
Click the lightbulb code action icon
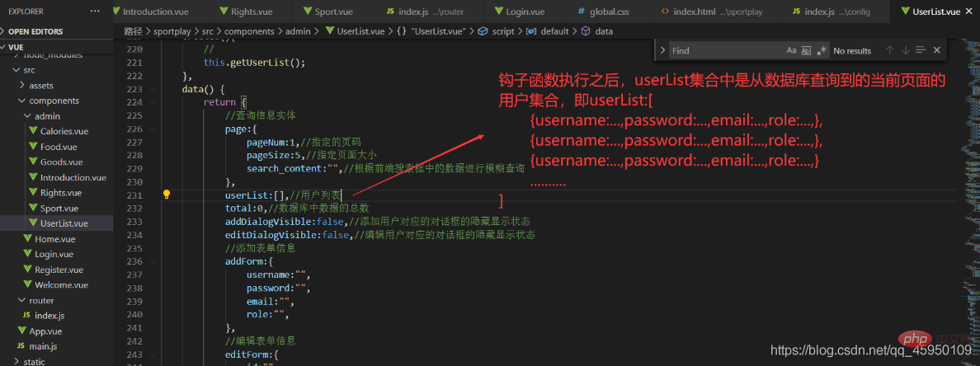[x=167, y=195]
